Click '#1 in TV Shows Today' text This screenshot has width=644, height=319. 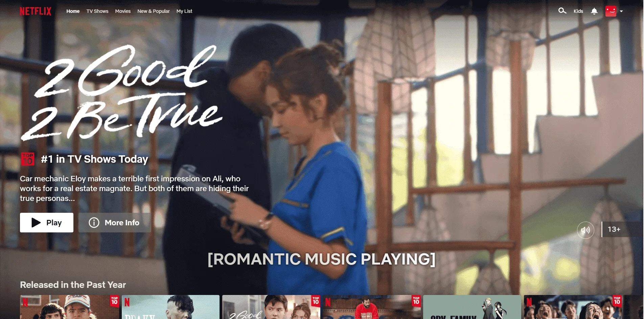click(x=95, y=159)
